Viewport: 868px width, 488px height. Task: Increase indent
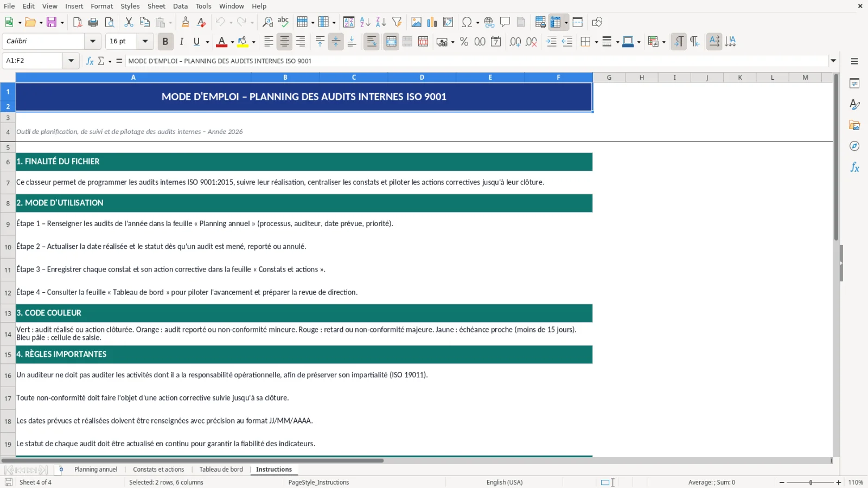551,42
